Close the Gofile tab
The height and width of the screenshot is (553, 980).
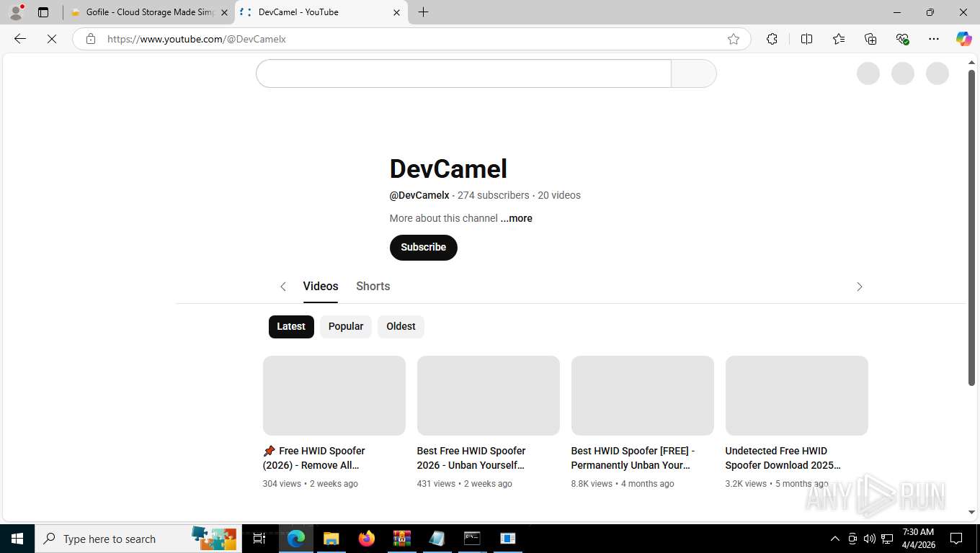pos(224,12)
